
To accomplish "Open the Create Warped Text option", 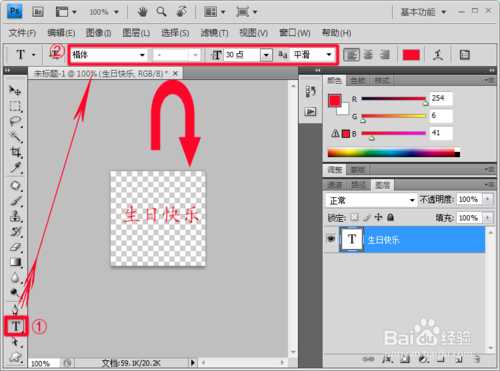I will coord(438,55).
